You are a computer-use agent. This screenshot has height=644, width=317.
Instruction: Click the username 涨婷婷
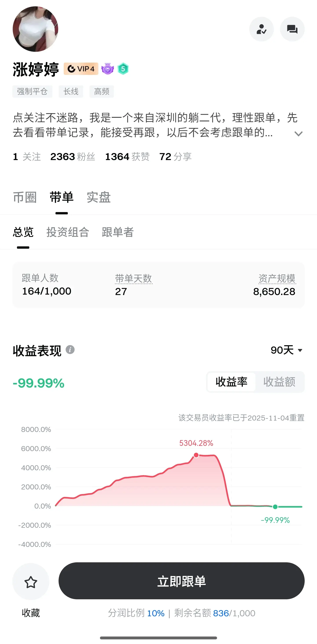(36, 69)
